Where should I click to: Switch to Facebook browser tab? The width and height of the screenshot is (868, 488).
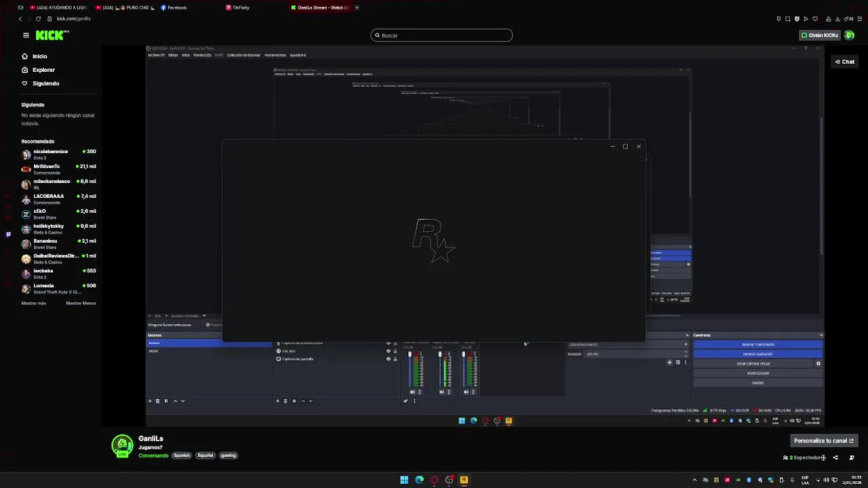(x=175, y=7)
